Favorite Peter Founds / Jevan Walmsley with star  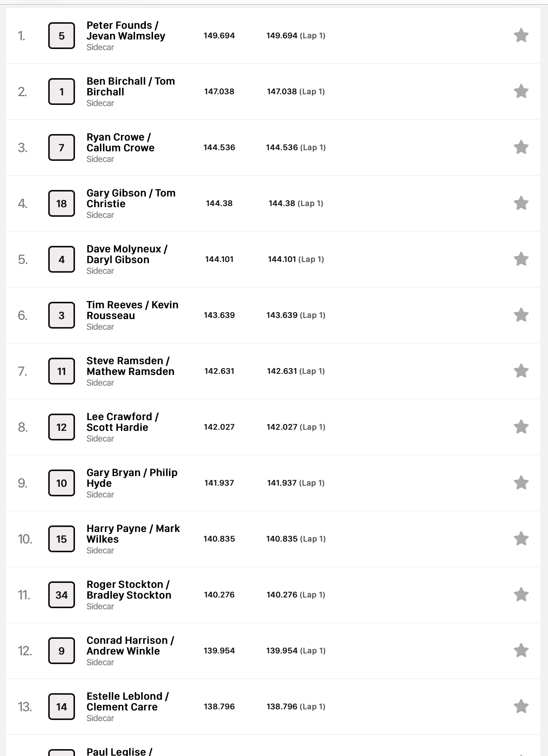point(521,36)
